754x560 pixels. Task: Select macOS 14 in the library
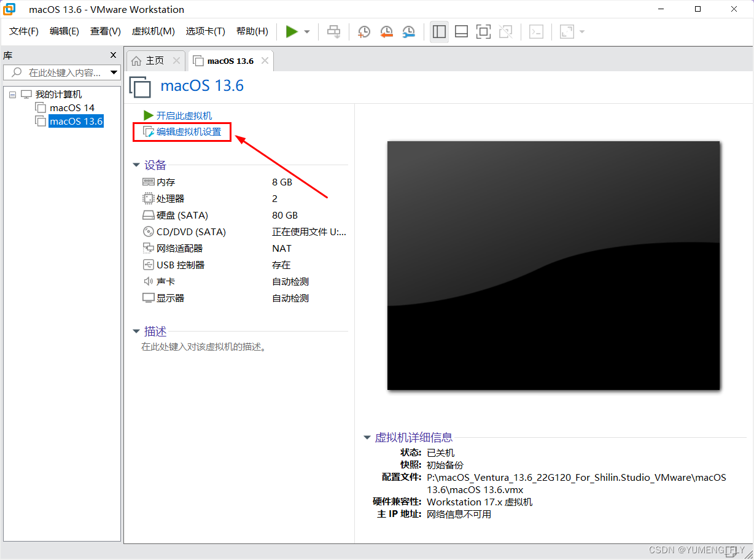[72, 107]
